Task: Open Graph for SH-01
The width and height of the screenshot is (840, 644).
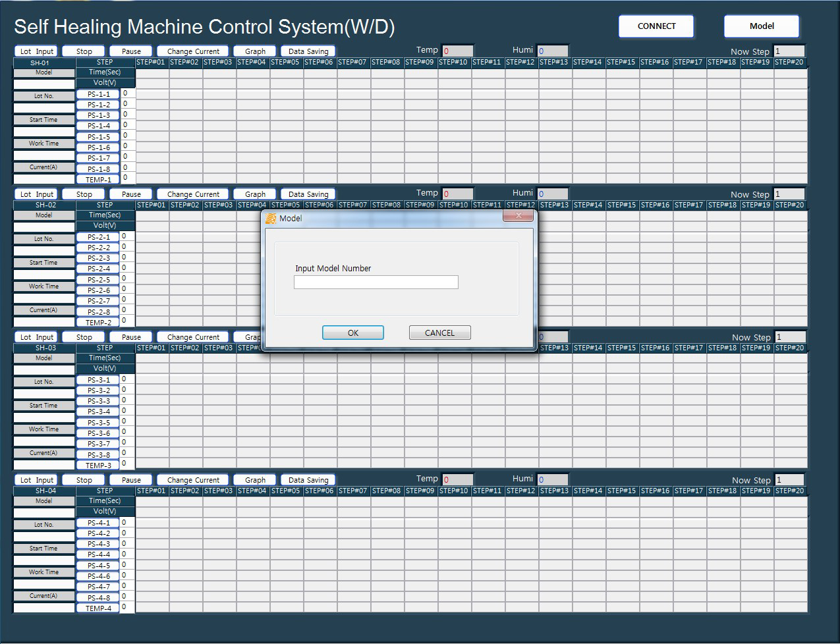Action: tap(255, 51)
